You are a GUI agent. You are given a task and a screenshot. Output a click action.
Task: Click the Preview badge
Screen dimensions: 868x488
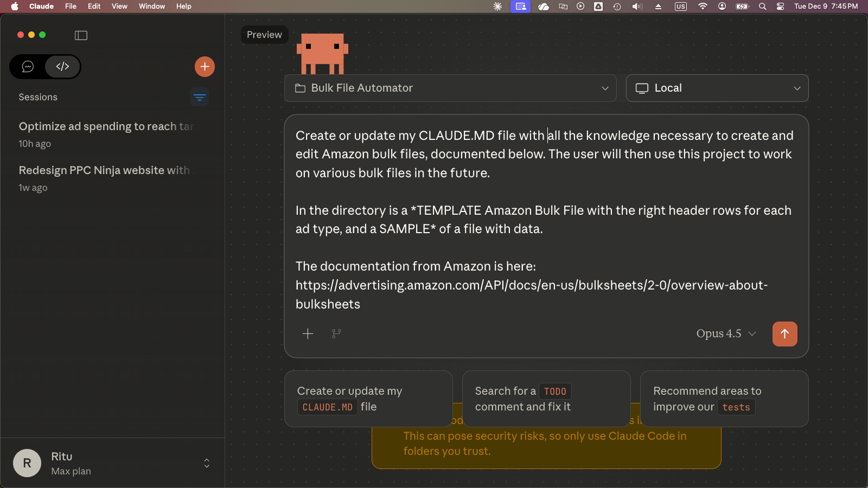(264, 35)
